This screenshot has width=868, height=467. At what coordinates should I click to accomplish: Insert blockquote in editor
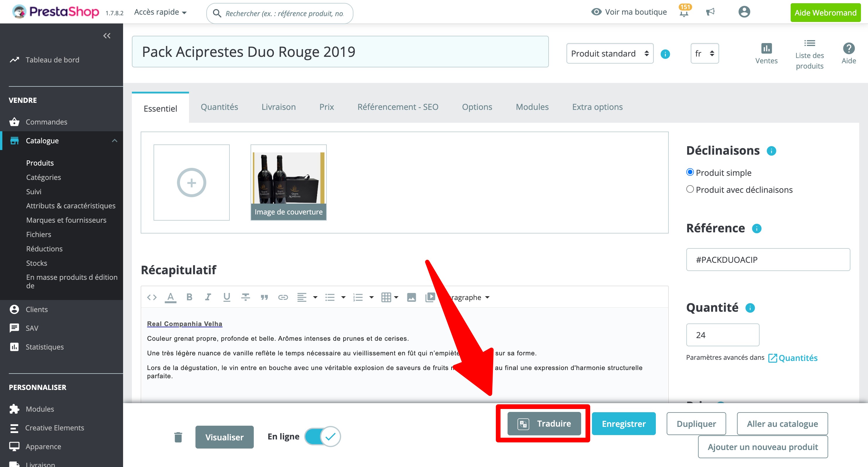[x=264, y=297]
